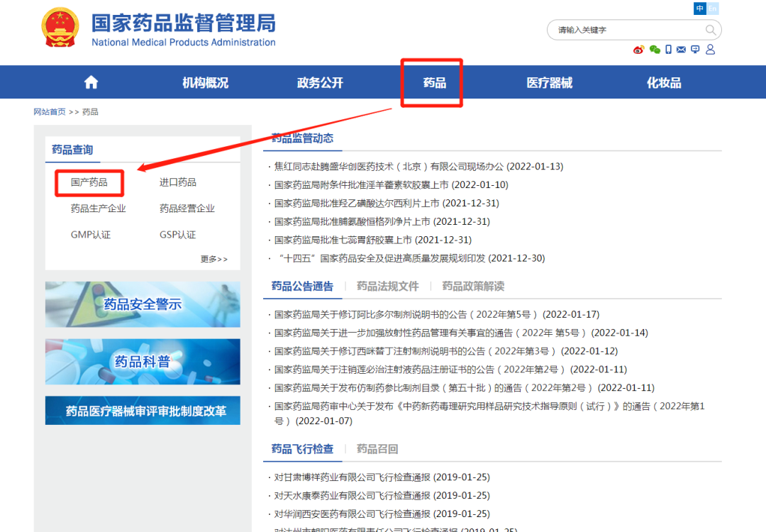766x532 pixels.
Task: Open the 化妆品 navigation menu
Action: (664, 82)
